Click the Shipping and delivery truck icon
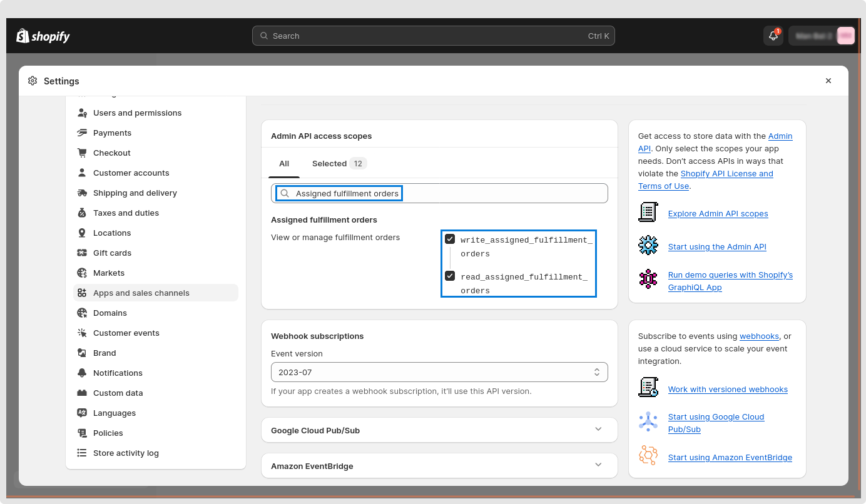 coord(82,193)
